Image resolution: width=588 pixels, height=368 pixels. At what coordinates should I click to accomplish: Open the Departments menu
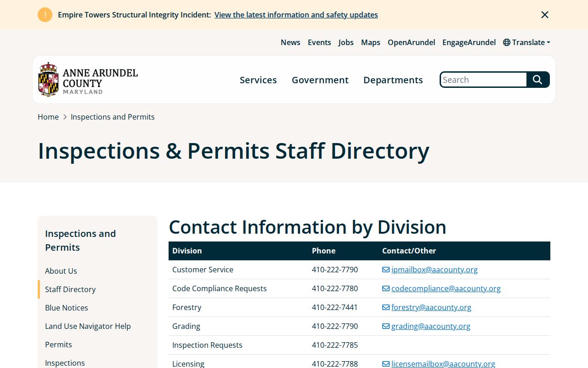393,80
